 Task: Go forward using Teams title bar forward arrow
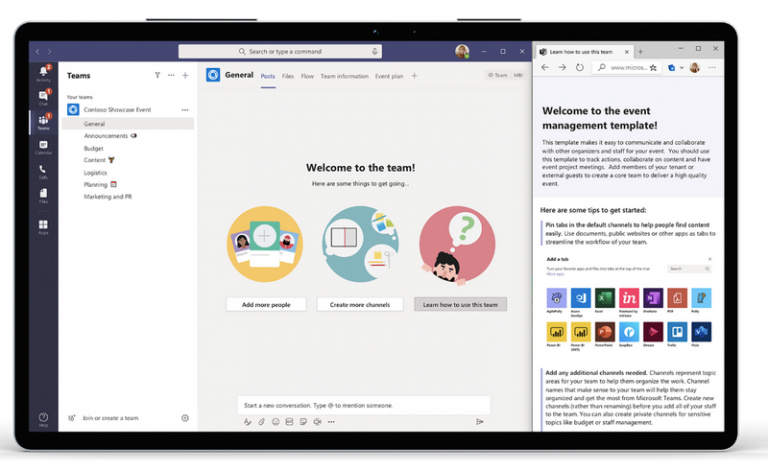coord(49,51)
